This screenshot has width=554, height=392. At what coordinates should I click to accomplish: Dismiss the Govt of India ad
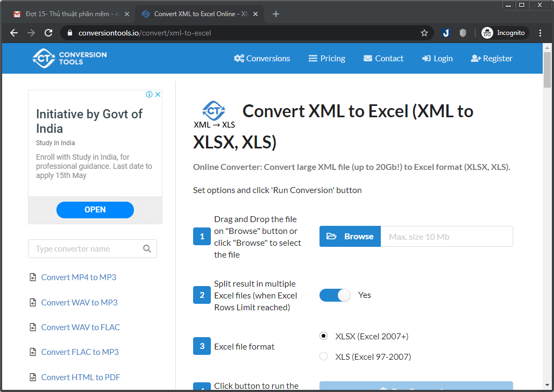click(x=158, y=94)
